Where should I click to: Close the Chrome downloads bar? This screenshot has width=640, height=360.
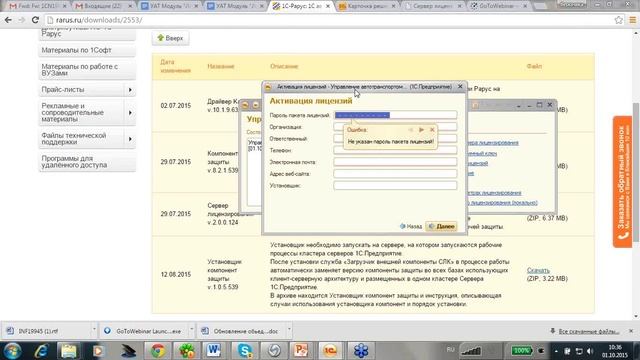631,331
